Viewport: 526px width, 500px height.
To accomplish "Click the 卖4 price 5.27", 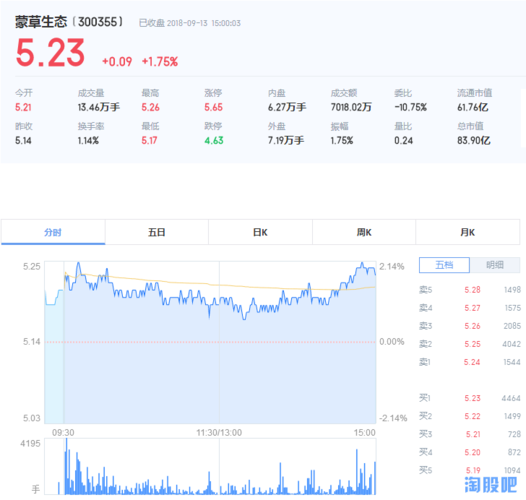I will [x=472, y=308].
